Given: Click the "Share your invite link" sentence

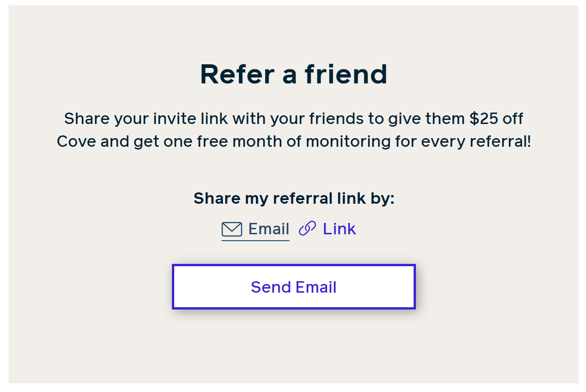Looking at the screenshot, I should (146, 119).
